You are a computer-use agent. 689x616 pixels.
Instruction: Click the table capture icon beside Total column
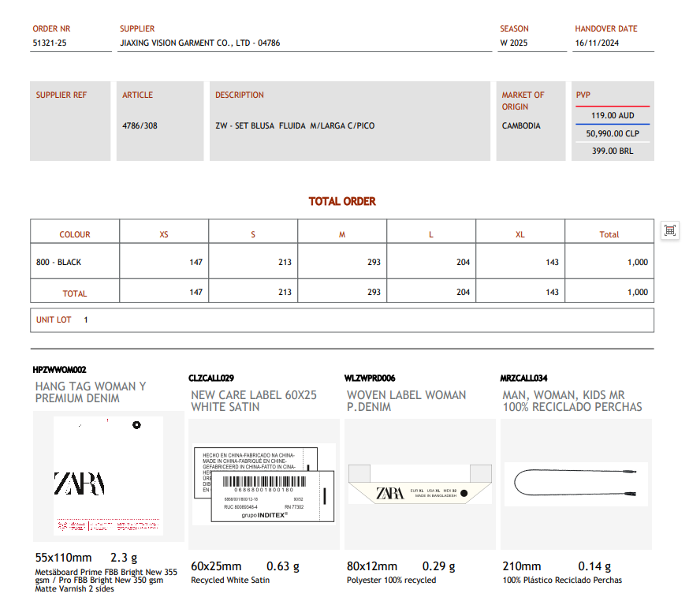[670, 230]
